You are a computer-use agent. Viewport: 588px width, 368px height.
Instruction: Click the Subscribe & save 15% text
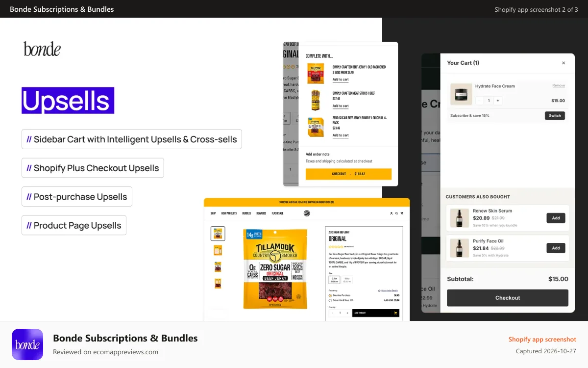[470, 116]
